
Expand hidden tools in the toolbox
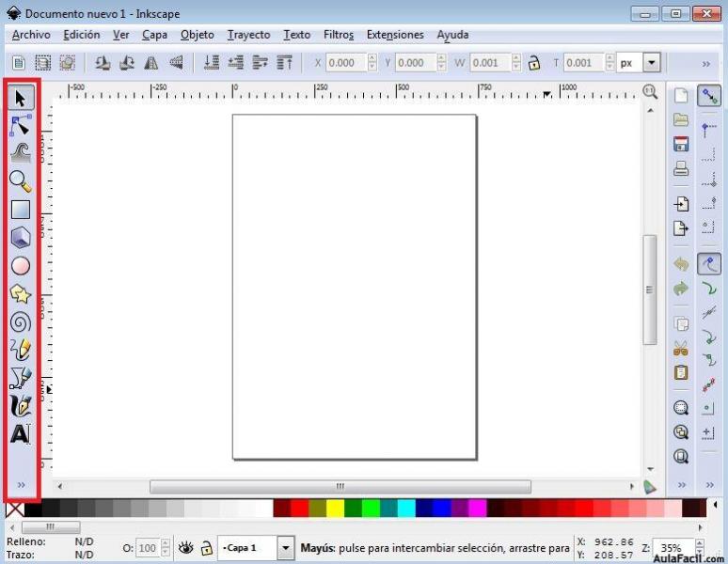[21, 485]
